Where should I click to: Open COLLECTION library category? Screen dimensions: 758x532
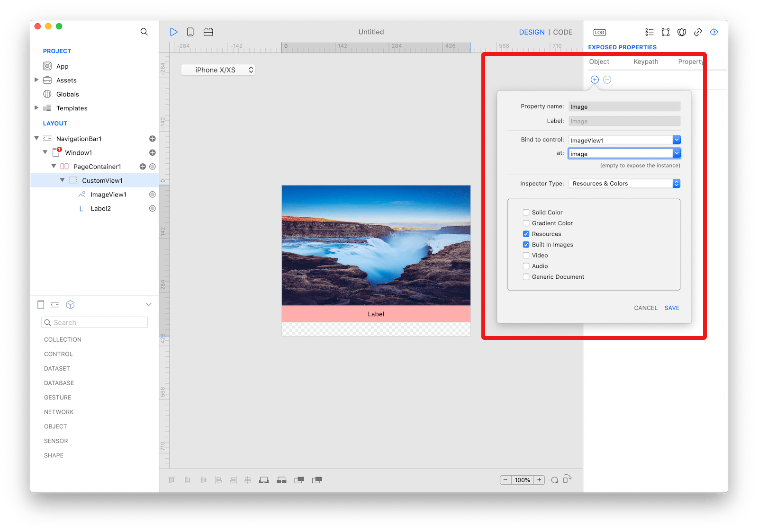[63, 339]
